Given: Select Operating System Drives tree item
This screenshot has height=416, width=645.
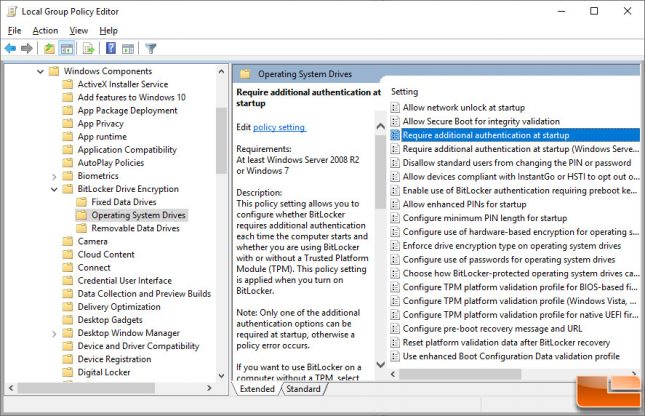Looking at the screenshot, I should [x=138, y=215].
